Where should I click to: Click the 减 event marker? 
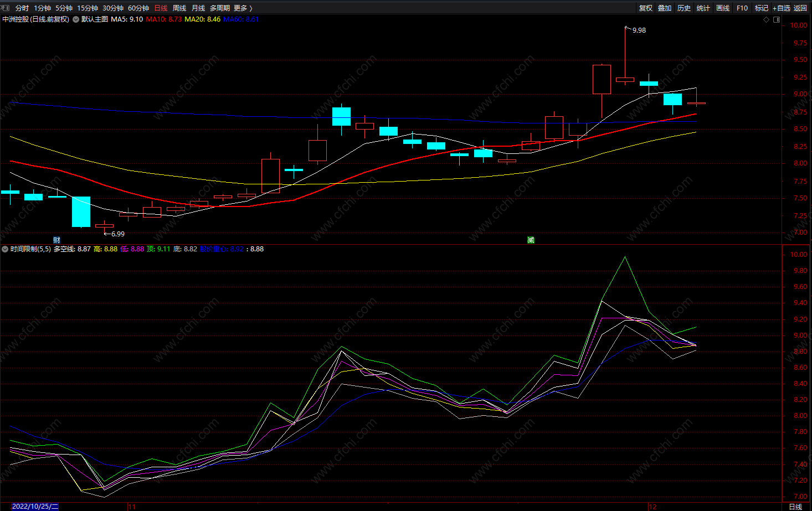pos(531,240)
